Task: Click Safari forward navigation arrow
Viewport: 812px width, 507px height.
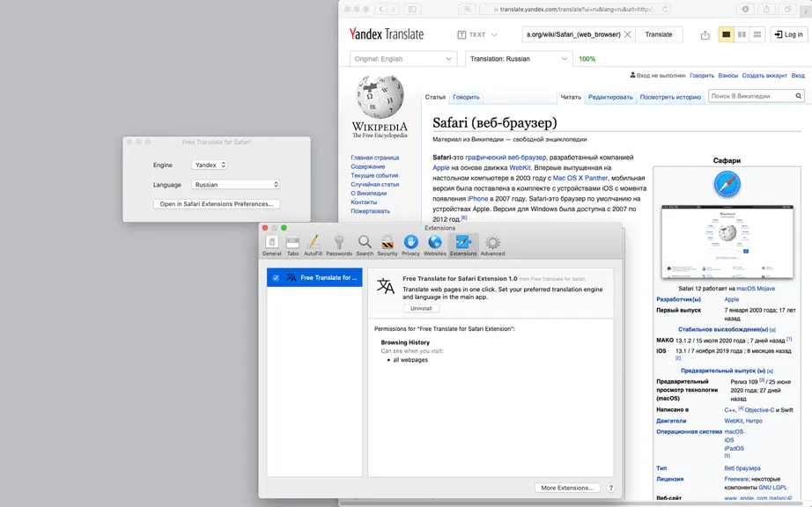Action: [394, 9]
